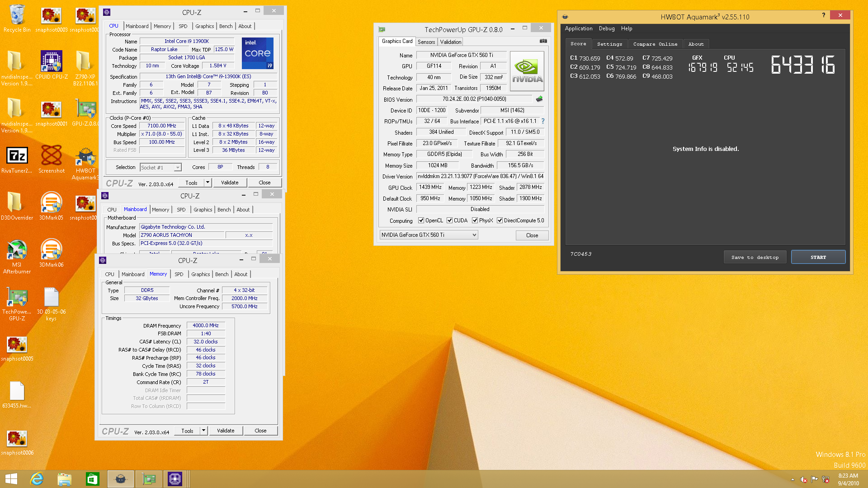Click Save to desktop button
Screen dimensions: 868x488
(x=755, y=257)
